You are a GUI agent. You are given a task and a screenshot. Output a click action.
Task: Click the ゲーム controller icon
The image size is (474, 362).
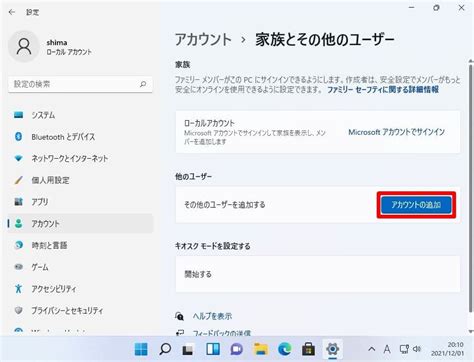point(19,267)
